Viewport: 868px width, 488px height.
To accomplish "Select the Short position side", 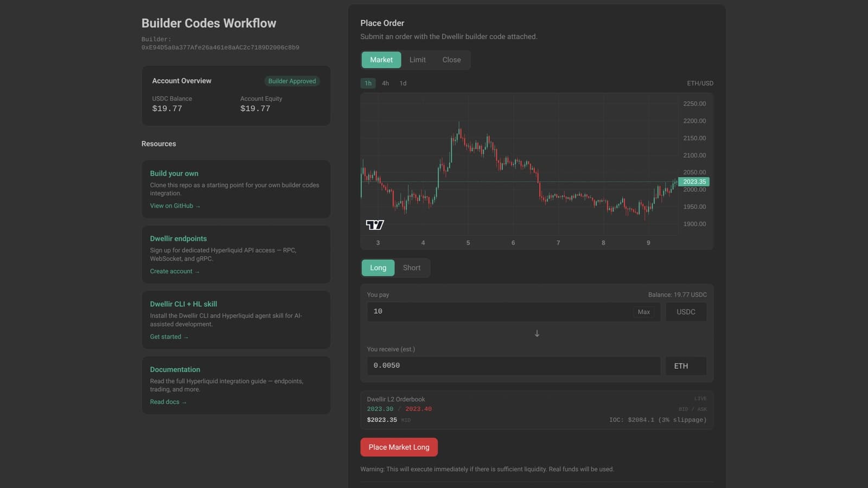I will click(x=412, y=267).
